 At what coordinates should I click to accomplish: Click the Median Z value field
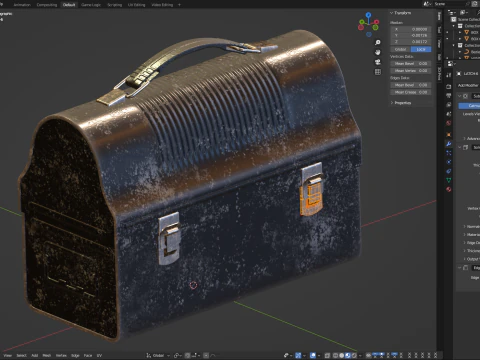click(411, 42)
